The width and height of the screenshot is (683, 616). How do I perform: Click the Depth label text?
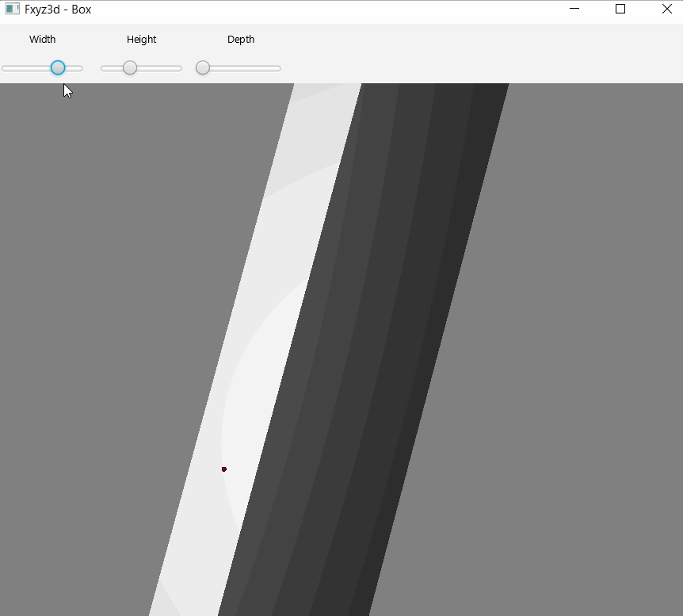(x=241, y=39)
